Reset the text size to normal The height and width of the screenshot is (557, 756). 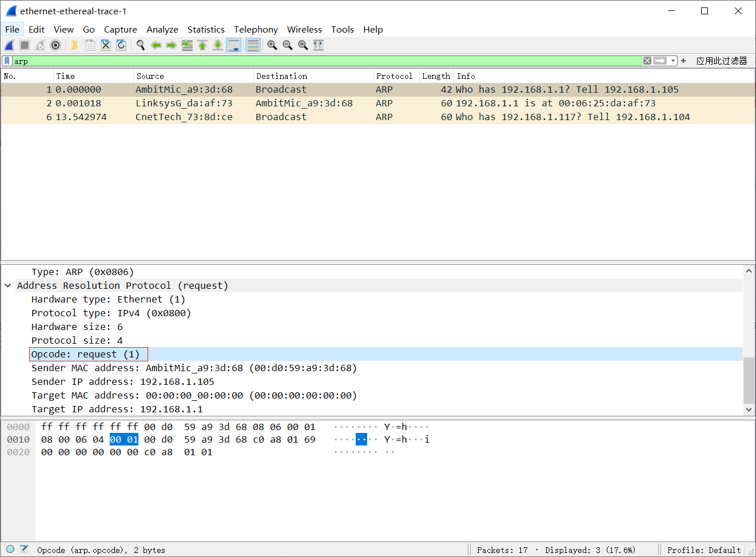point(303,45)
